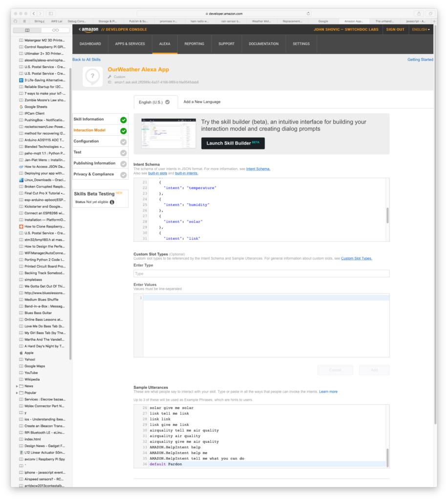
Task: Click the gray check next to Publishing Information
Action: click(x=124, y=164)
